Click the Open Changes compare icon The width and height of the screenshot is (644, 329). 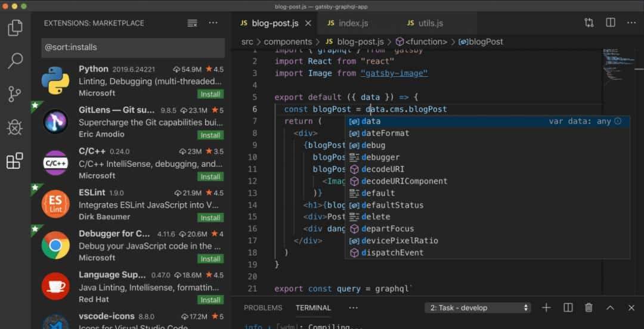(589, 23)
